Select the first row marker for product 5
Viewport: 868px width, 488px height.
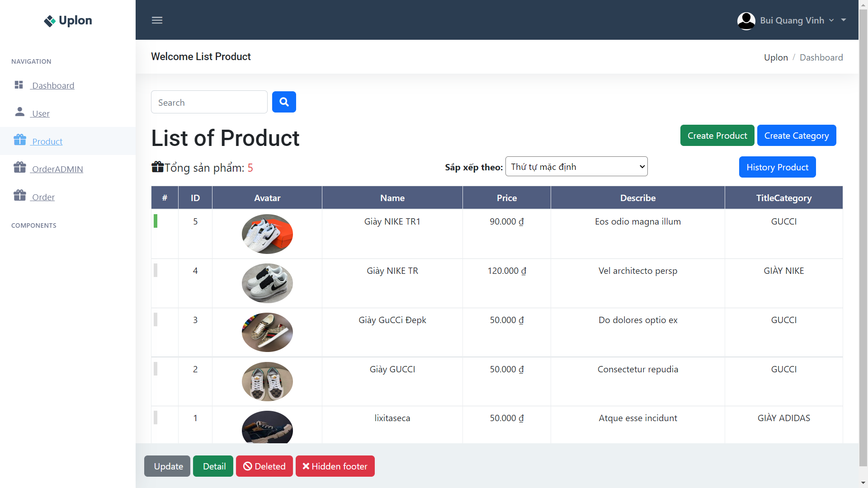(156, 221)
